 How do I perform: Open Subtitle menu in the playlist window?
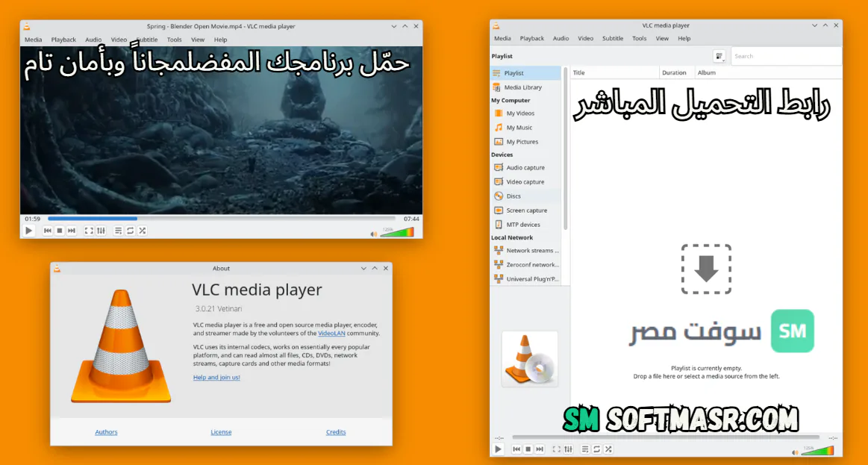(x=613, y=38)
